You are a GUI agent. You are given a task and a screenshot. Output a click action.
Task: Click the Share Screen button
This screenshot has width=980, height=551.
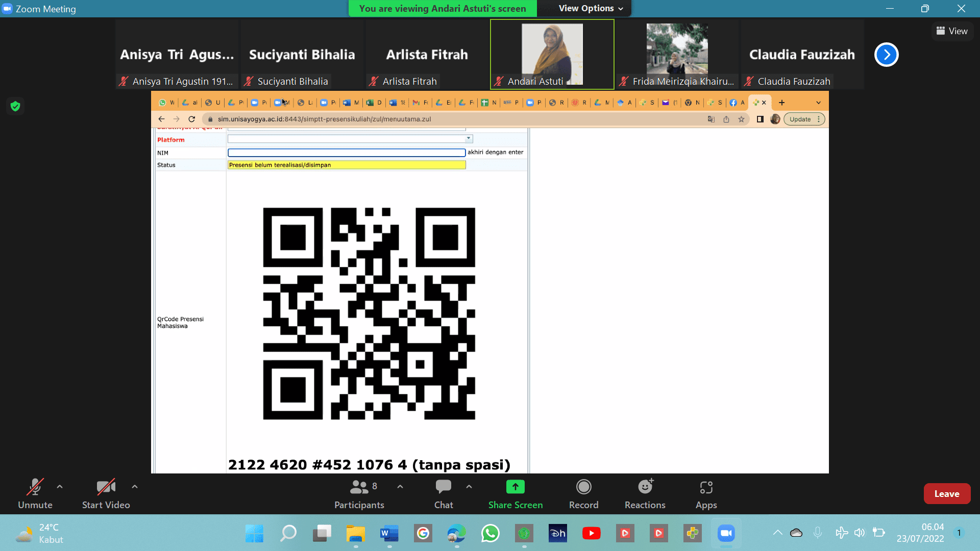point(516,493)
